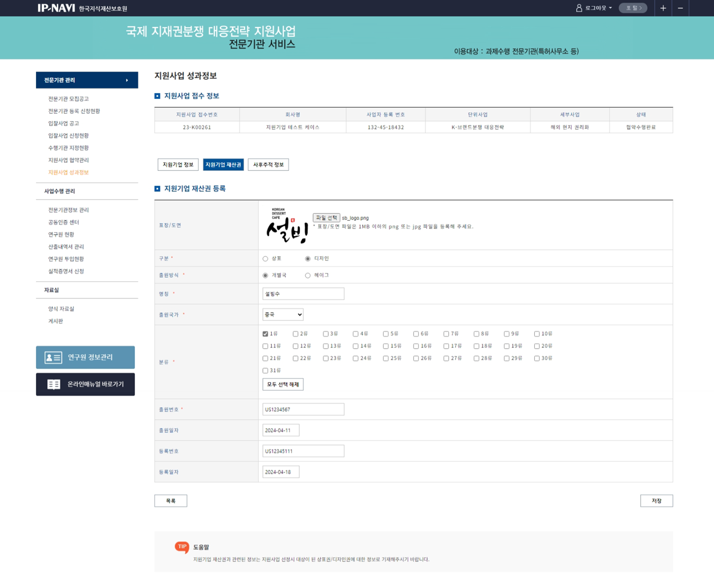Image resolution: width=714 pixels, height=588 pixels.
Task: Click the orange TIP help icon
Action: click(181, 547)
